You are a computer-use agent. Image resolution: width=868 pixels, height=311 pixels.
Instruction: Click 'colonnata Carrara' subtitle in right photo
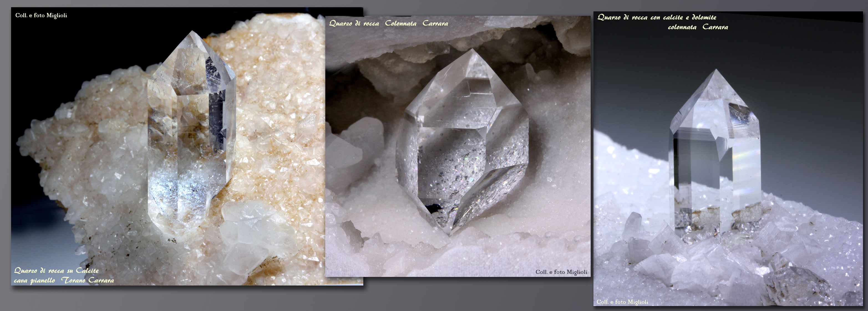pyautogui.click(x=698, y=27)
